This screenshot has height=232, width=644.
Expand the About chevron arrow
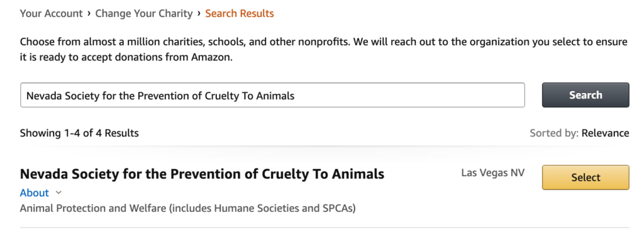(x=58, y=192)
